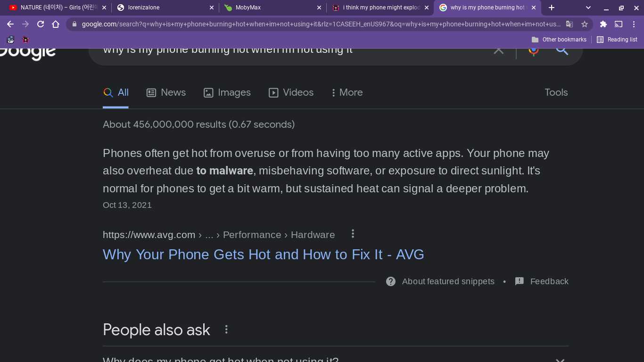Switch to the Videos results tab
This screenshot has width=644, height=362.
click(x=291, y=92)
